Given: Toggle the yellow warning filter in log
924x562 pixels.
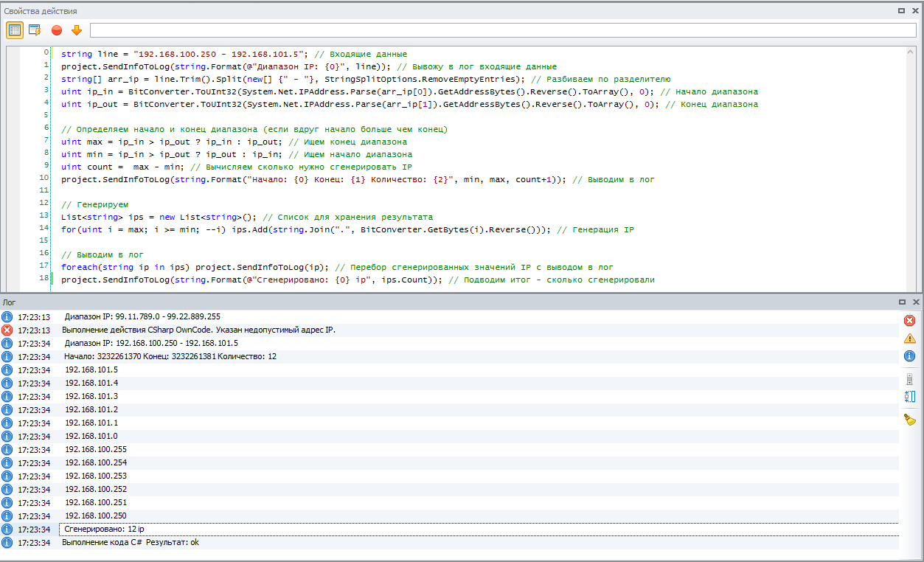Looking at the screenshot, I should pyautogui.click(x=909, y=339).
